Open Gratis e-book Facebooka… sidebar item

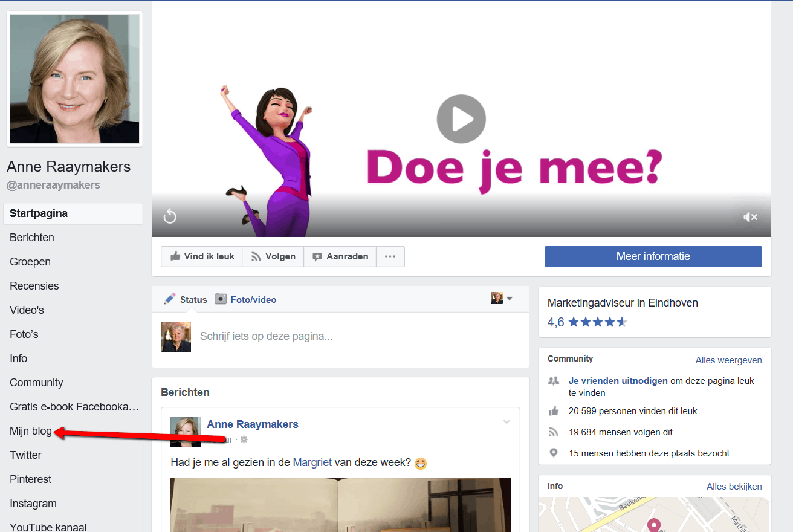click(74, 407)
